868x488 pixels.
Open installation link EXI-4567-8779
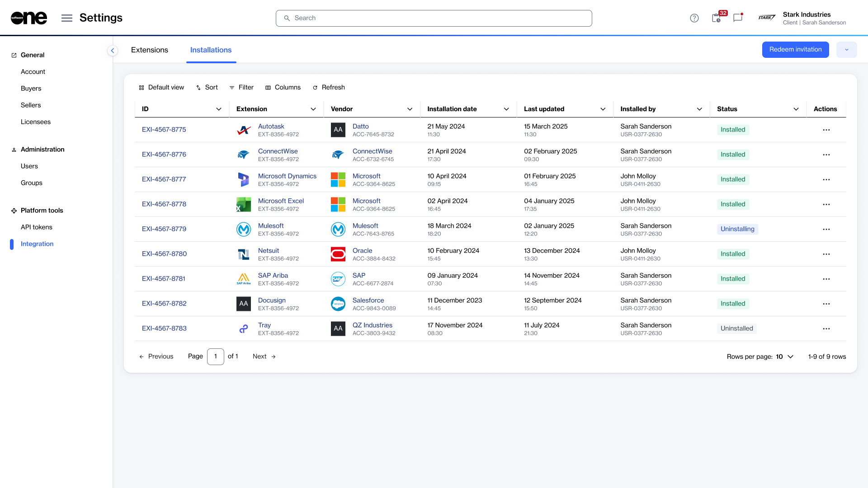[x=164, y=229]
